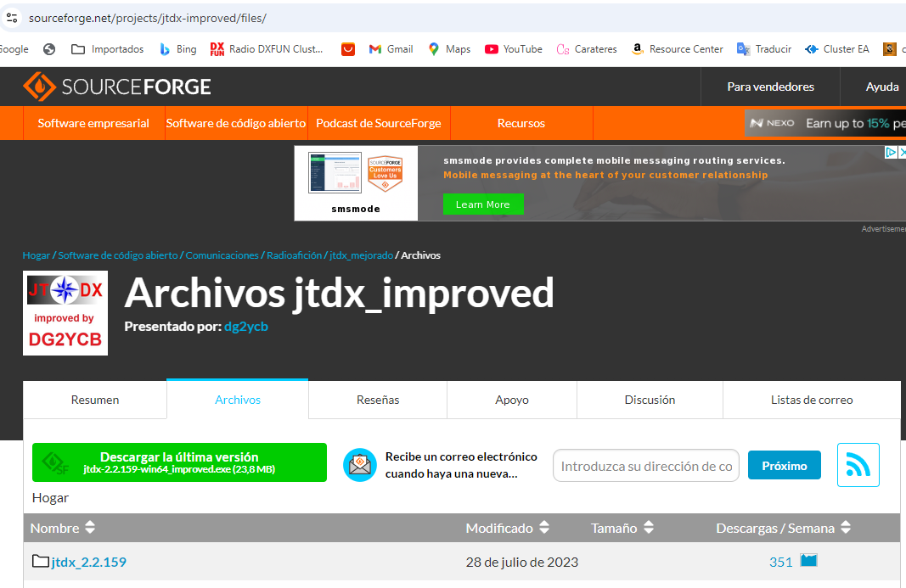
Task: Click the Hogar breadcrumb link
Action: click(37, 255)
